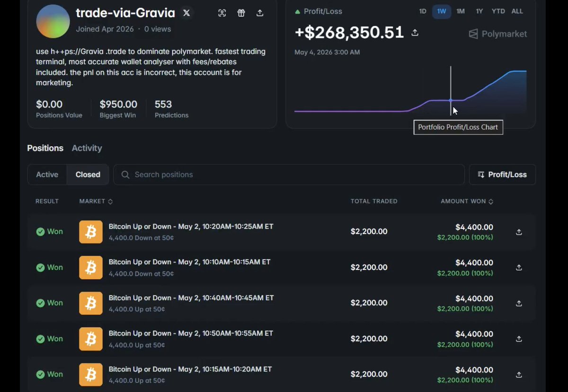
Task: Share the 10:40AM-10:45AM Bitcoin position
Action: (x=519, y=304)
